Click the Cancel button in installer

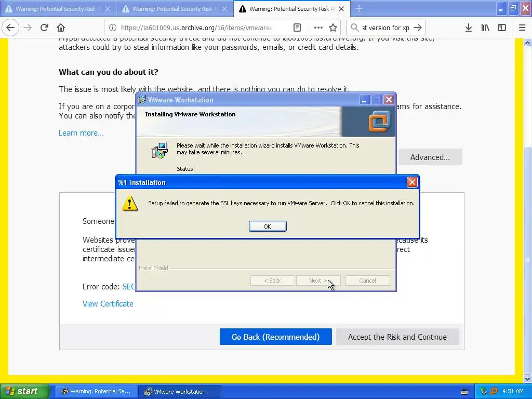(367, 281)
